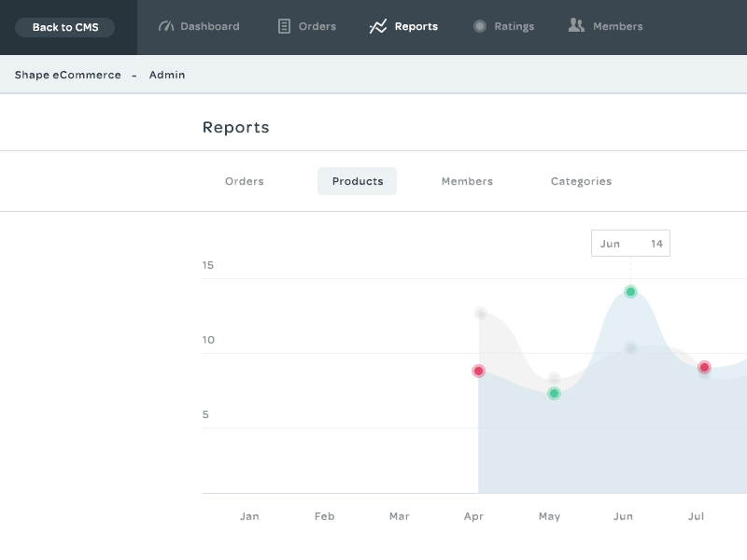Click the Reports line-chart icon

point(380,26)
